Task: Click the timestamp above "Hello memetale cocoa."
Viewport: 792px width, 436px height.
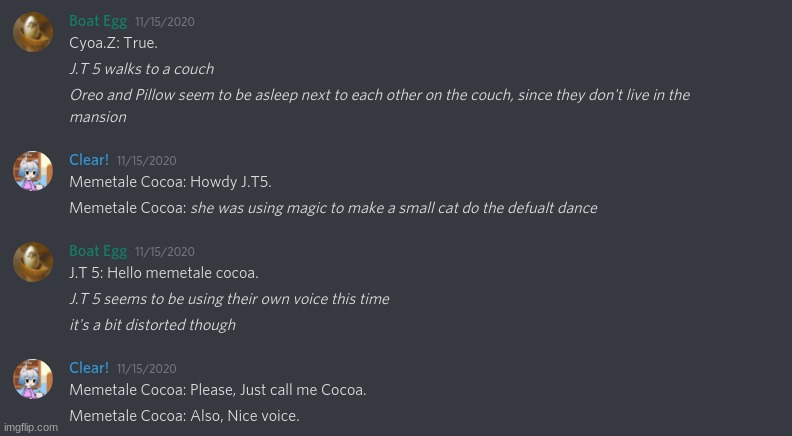Action: (x=164, y=252)
